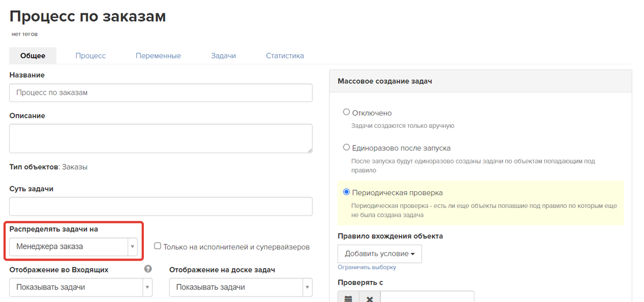The width and height of the screenshot is (644, 302).
Task: Click the Ограничить выборку link
Action: click(x=367, y=267)
